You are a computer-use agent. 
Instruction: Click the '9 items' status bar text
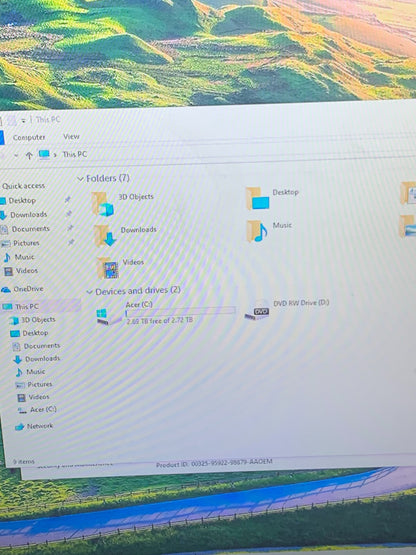24,462
